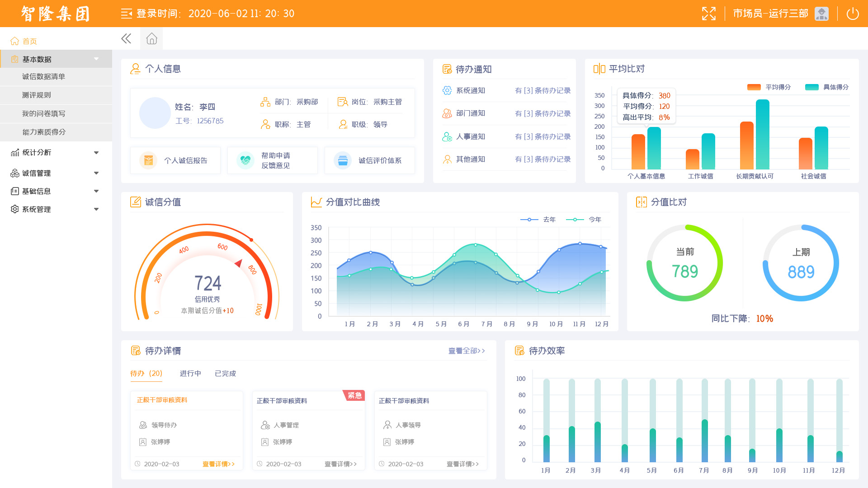This screenshot has width=868, height=488.
Task: Open 诚信评价体系 icon card
Action: pos(369,160)
